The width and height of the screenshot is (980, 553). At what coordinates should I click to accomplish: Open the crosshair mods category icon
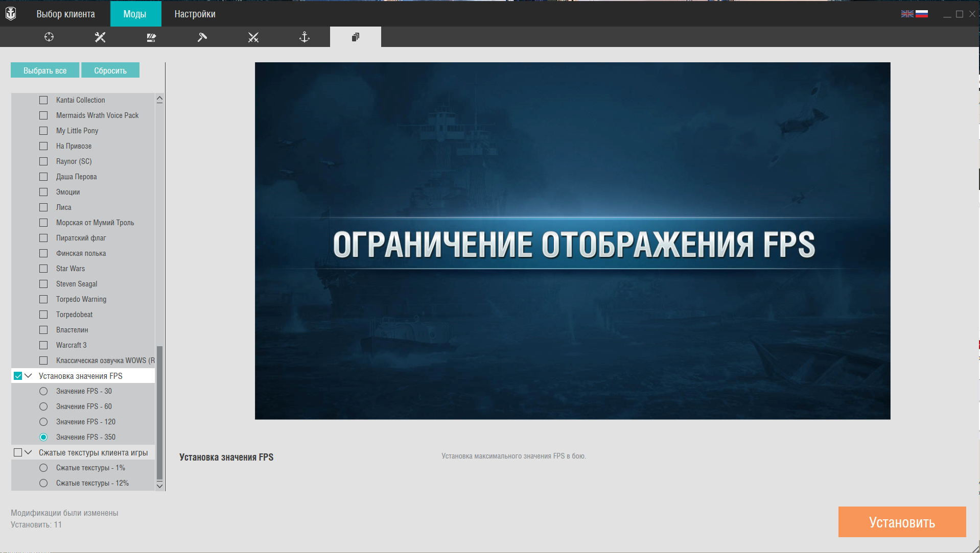point(49,37)
